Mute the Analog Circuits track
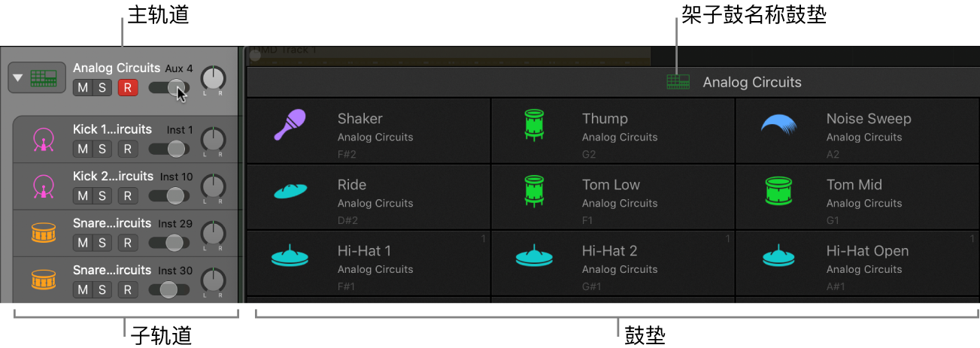980x348 pixels. pos(83,88)
